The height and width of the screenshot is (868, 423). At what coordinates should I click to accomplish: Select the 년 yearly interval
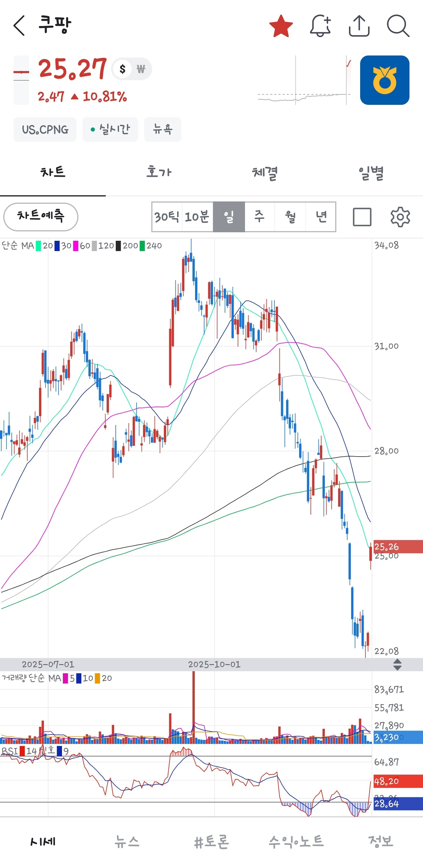coord(321,217)
